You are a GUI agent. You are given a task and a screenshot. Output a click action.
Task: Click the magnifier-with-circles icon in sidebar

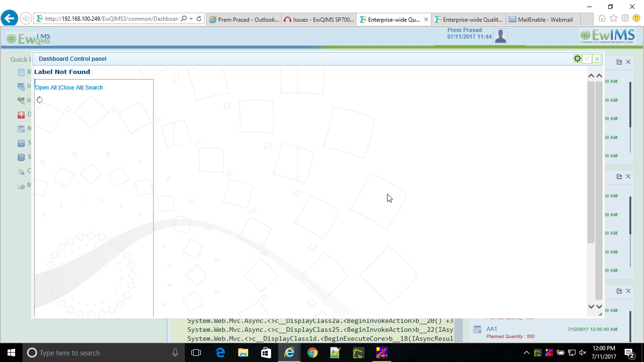(21, 100)
